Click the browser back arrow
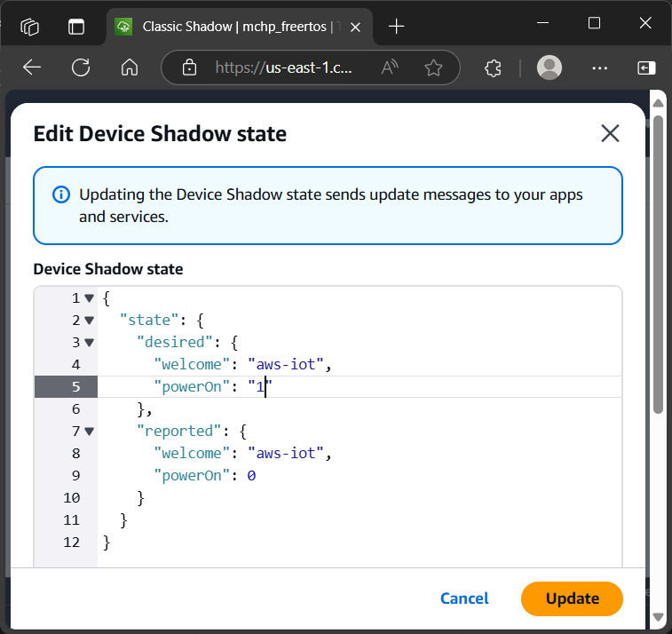The width and height of the screenshot is (672, 634). [x=32, y=67]
